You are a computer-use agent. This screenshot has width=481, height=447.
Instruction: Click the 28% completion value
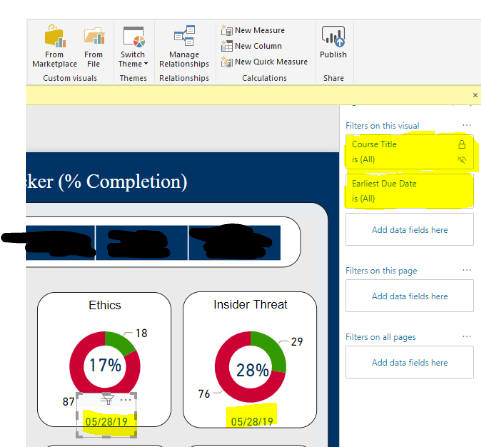253,370
